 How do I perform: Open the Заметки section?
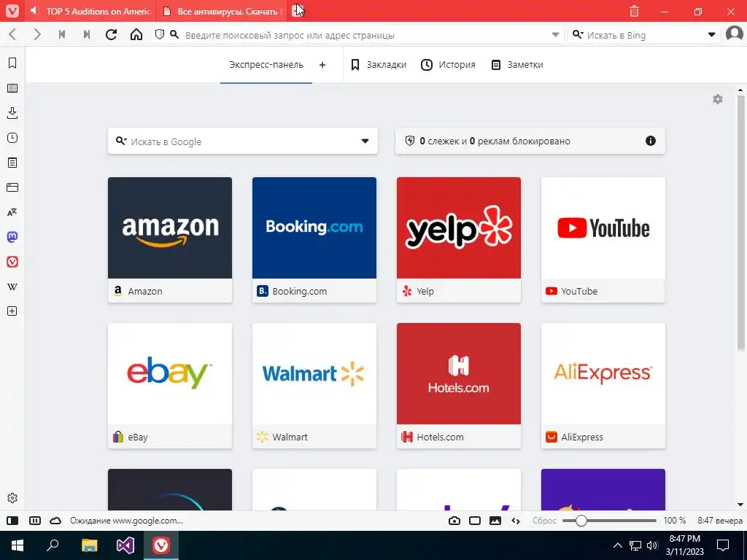pos(517,65)
